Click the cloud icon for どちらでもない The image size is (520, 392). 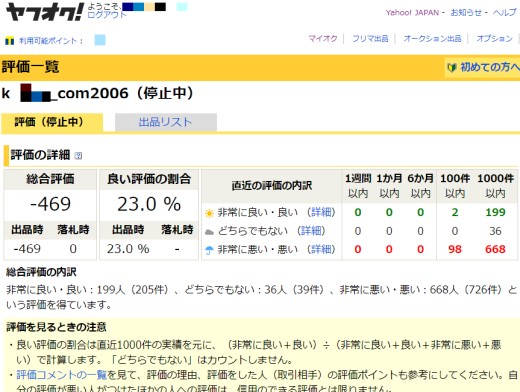coord(209,232)
